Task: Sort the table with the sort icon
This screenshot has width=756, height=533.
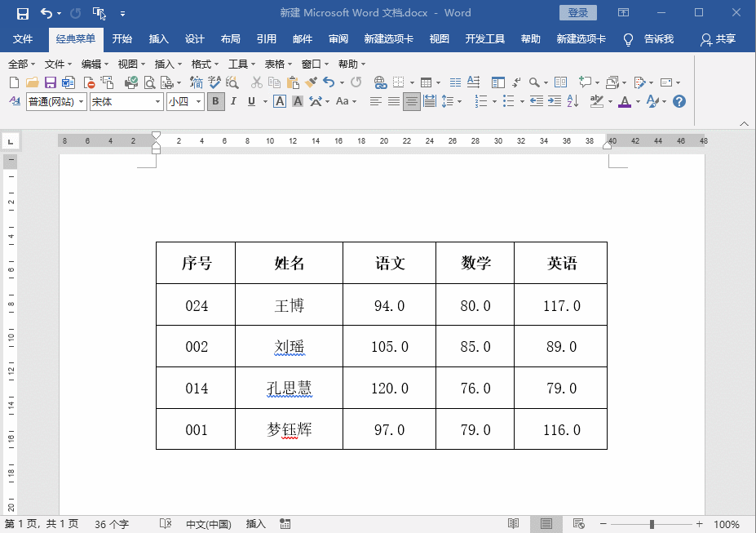Action: click(572, 100)
